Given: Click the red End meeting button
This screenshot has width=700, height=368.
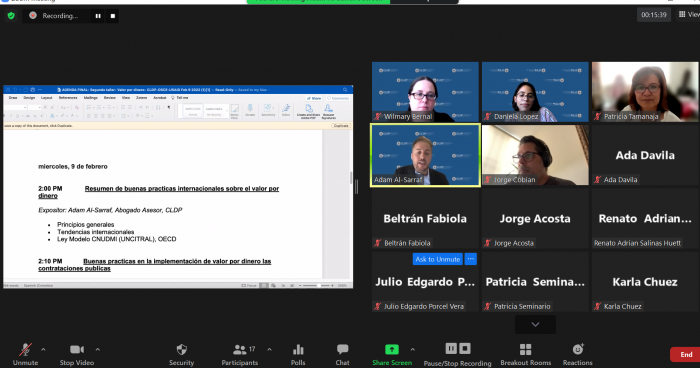Looking at the screenshot, I should (685, 355).
